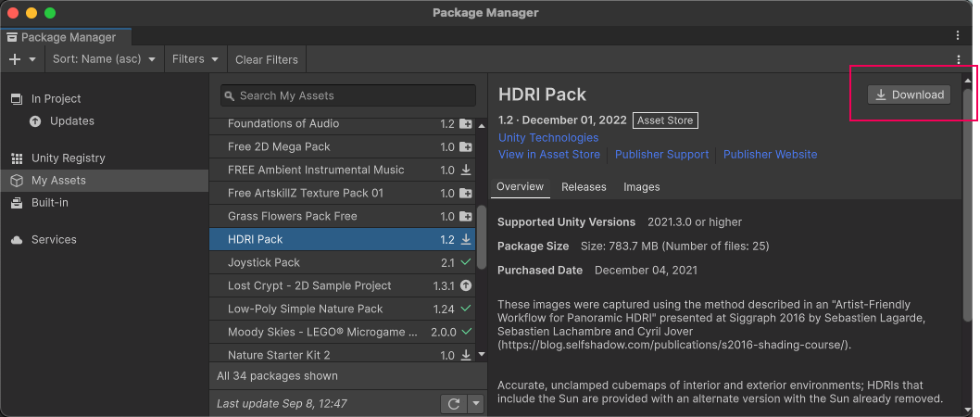The width and height of the screenshot is (980, 417).
Task: Click the package list scrollbar down arrow
Action: coord(481,355)
